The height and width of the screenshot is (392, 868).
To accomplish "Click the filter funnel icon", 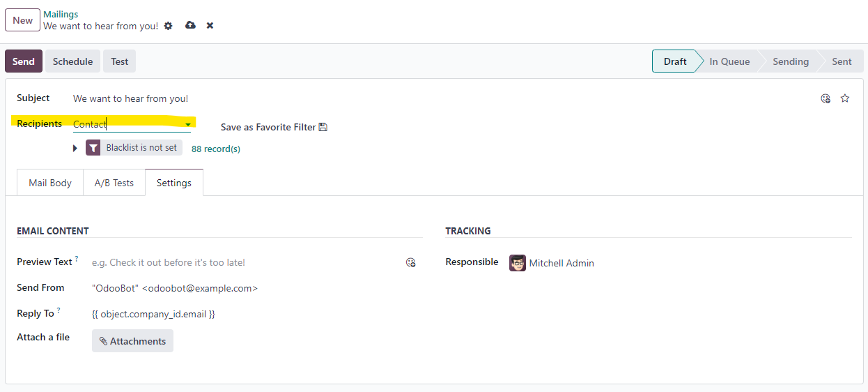I will coord(93,148).
